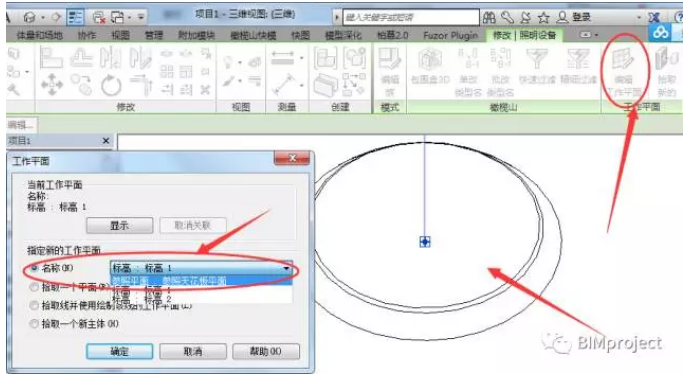Select the Array tool icon
Screen dimensions: 694x374
coord(166,71)
